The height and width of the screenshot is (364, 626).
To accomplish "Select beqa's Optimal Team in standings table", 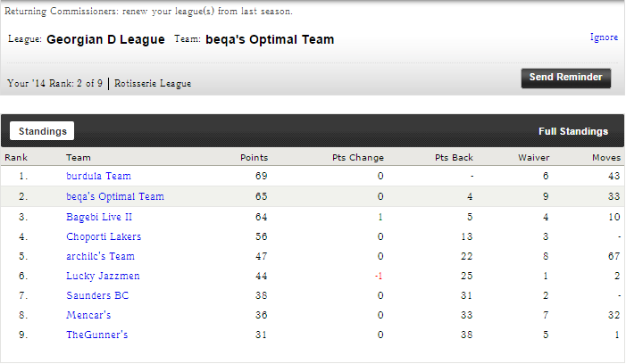I will point(114,196).
